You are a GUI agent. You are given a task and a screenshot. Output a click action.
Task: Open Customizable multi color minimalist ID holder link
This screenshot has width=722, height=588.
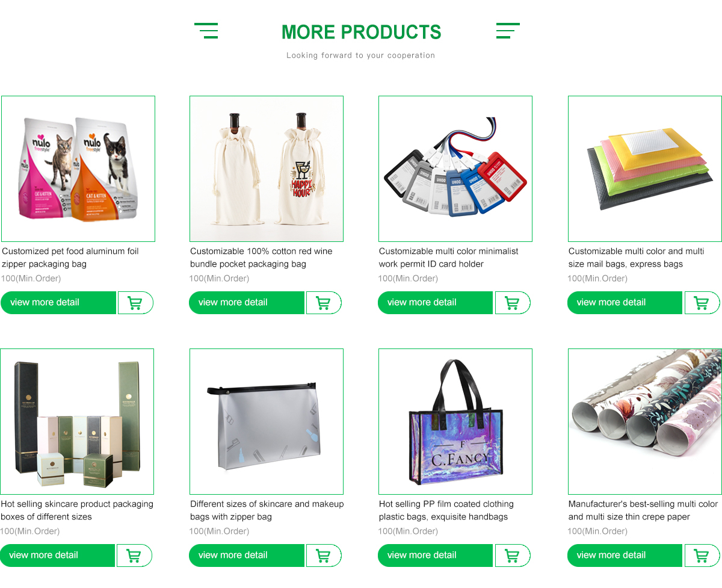coord(448,258)
